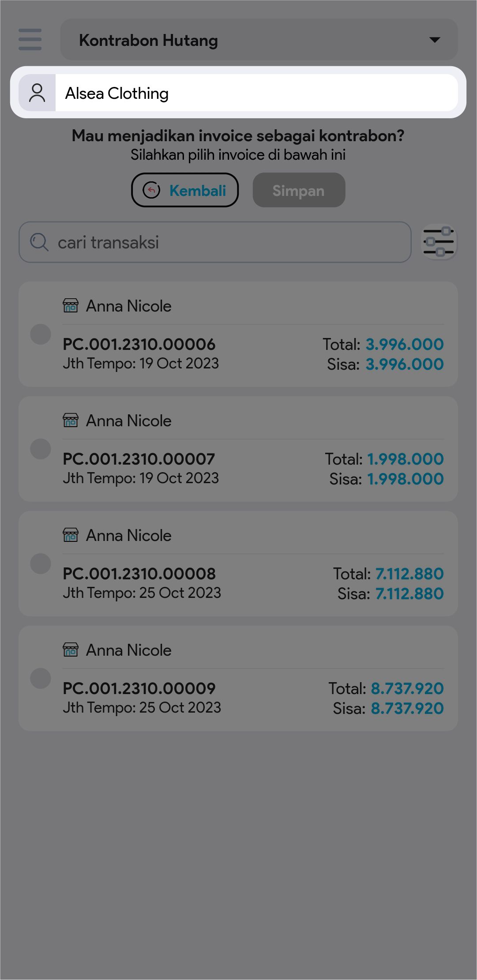This screenshot has width=477, height=980.
Task: Open the Alsea Clothing supplier selector
Action: click(x=256, y=93)
